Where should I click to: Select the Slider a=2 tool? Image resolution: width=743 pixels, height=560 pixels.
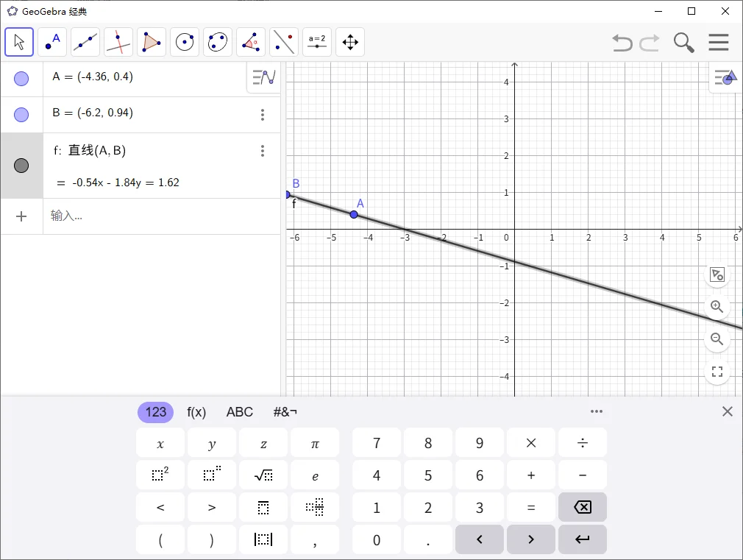pos(317,42)
